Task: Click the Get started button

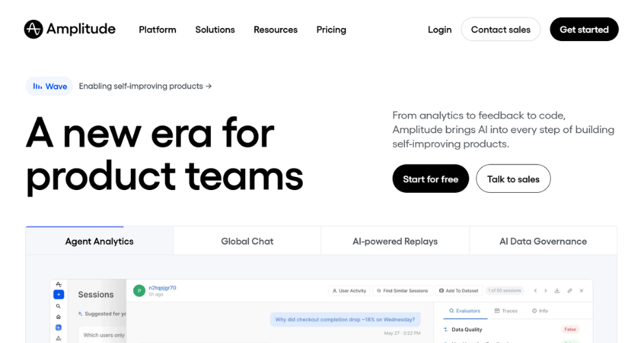Action: pyautogui.click(x=584, y=29)
